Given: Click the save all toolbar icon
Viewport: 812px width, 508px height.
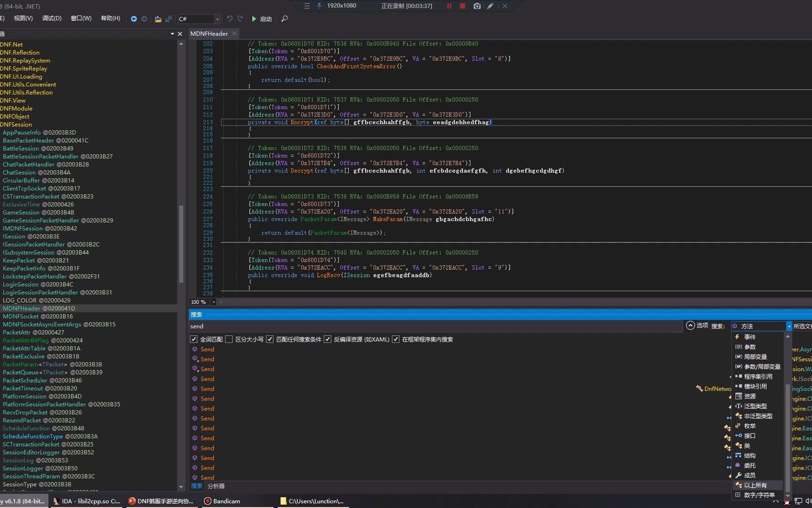Looking at the screenshot, I should 168,19.
